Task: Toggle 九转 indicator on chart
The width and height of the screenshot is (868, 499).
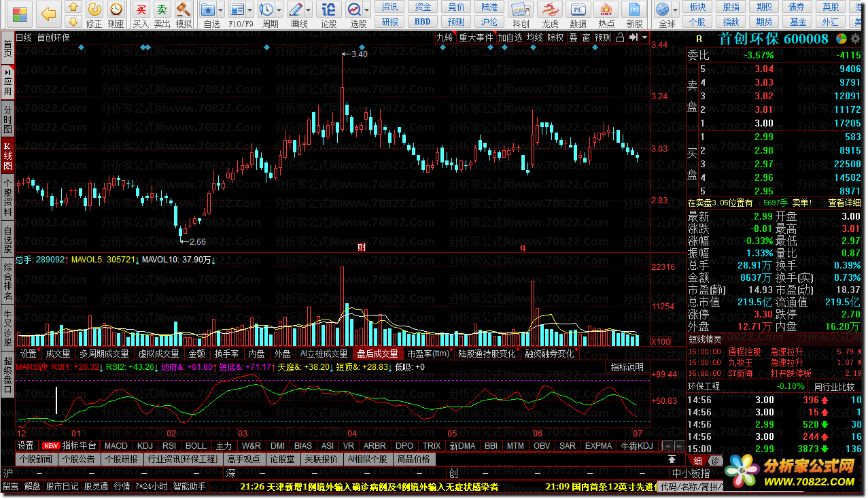Action: point(445,38)
